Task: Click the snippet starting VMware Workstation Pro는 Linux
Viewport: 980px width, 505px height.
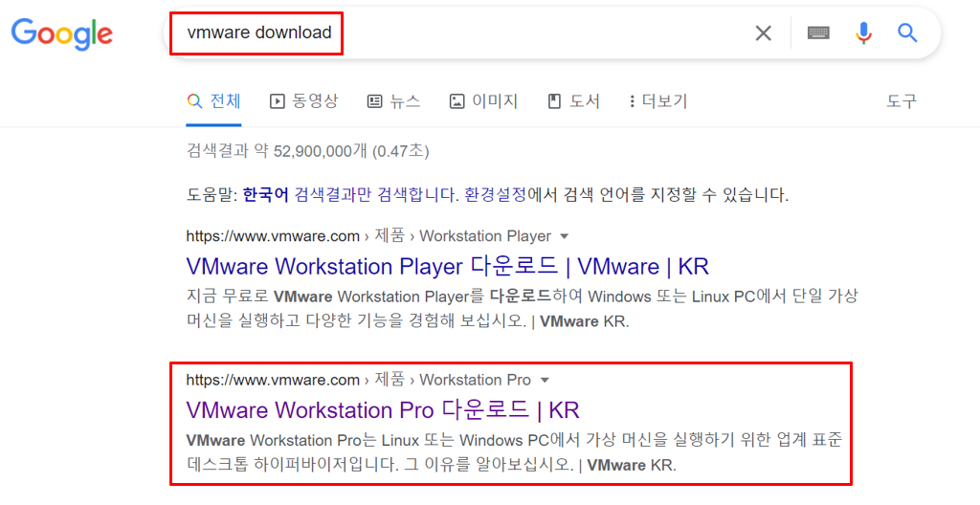Action: tap(514, 452)
